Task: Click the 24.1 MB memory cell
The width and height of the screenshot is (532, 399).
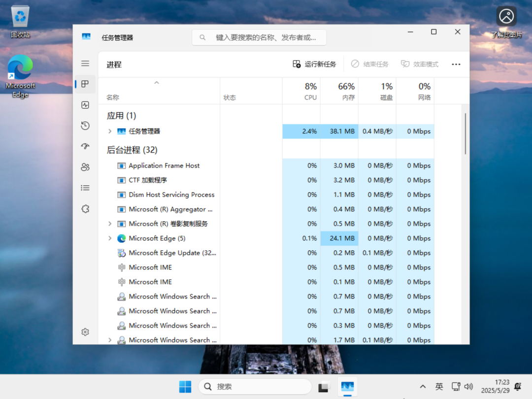Action: (339, 238)
